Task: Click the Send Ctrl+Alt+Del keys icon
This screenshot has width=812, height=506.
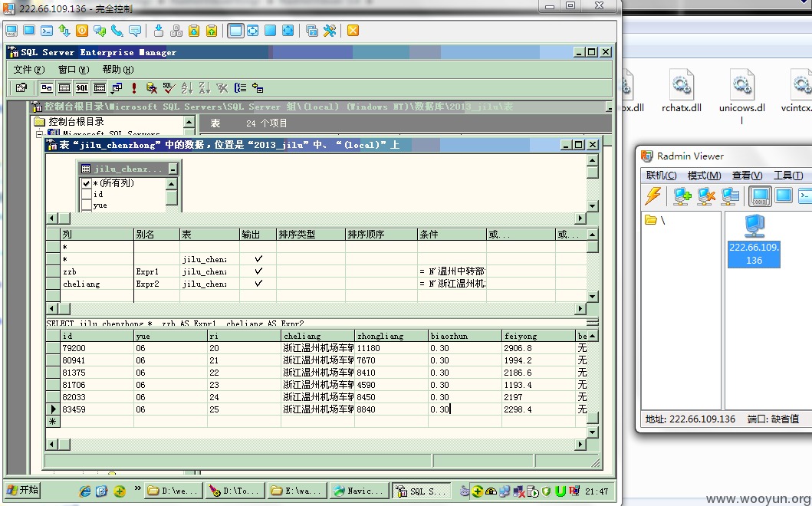Action: coord(176,31)
